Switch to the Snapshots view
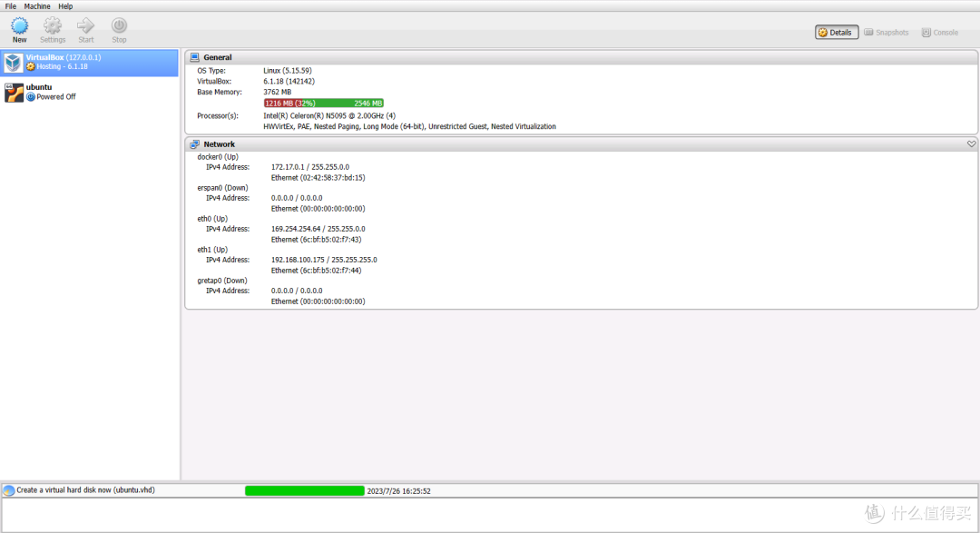980x533 pixels. [x=887, y=32]
